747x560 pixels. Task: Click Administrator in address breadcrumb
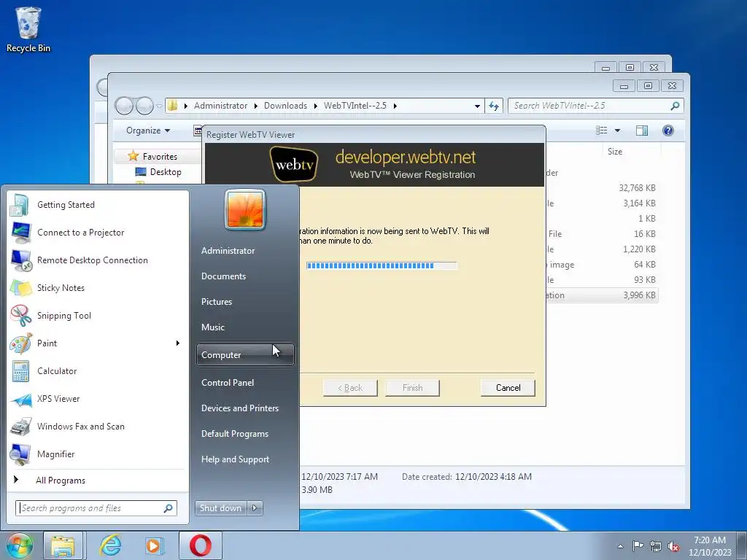[x=220, y=106]
